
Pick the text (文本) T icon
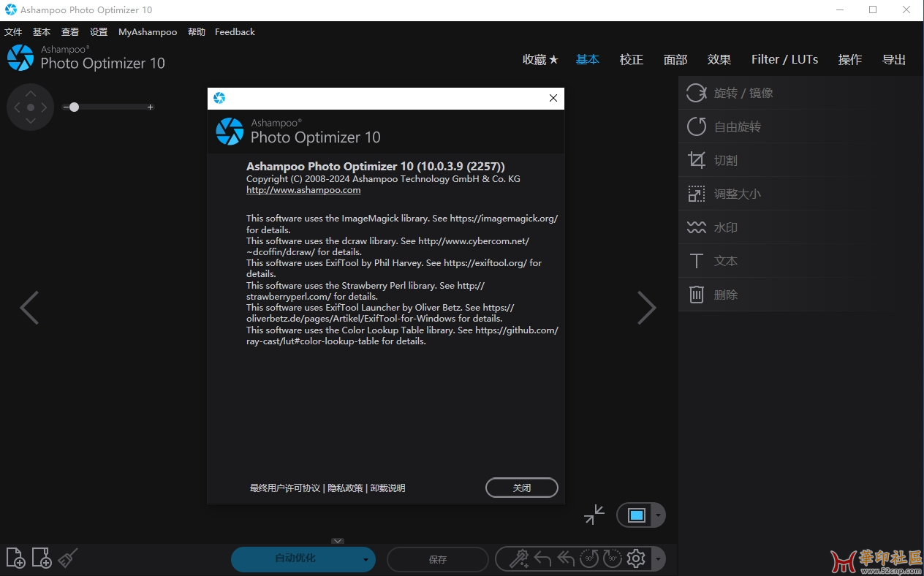click(x=696, y=261)
